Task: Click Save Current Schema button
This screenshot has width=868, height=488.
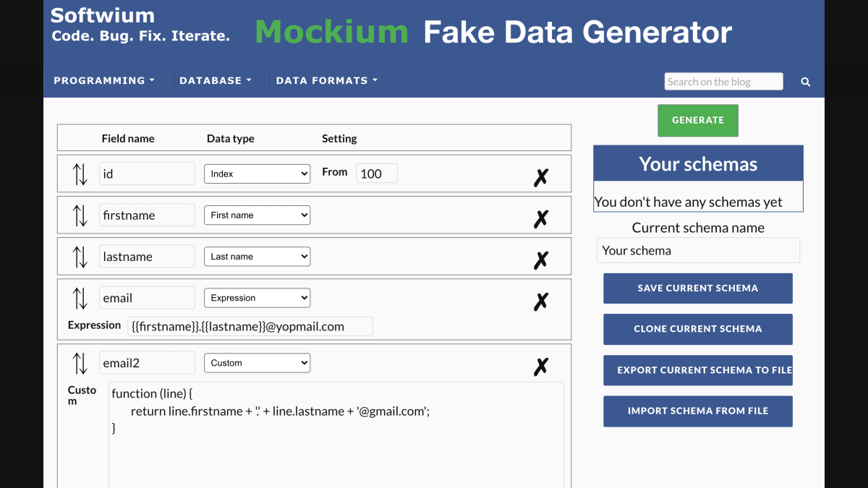Action: (x=698, y=288)
